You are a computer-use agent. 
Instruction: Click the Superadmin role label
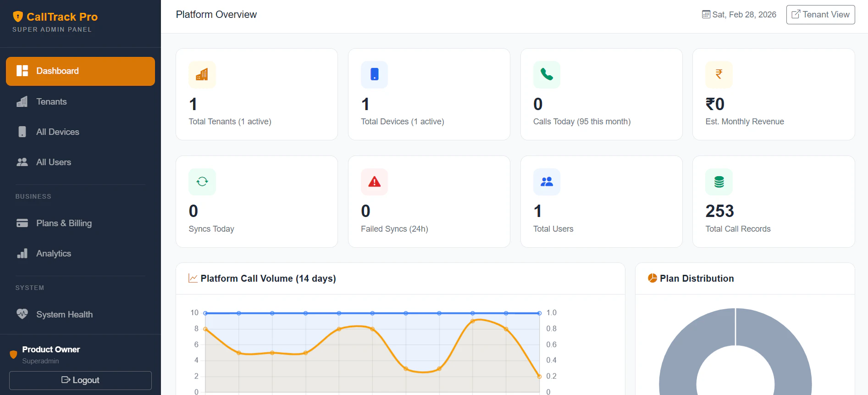(x=40, y=361)
